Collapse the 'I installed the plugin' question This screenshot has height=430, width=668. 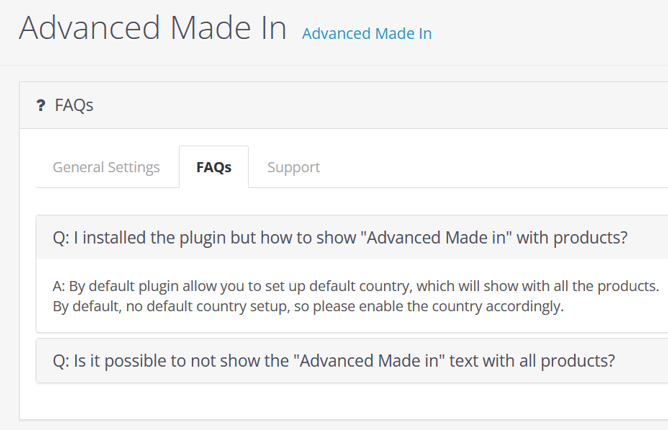[352, 237]
